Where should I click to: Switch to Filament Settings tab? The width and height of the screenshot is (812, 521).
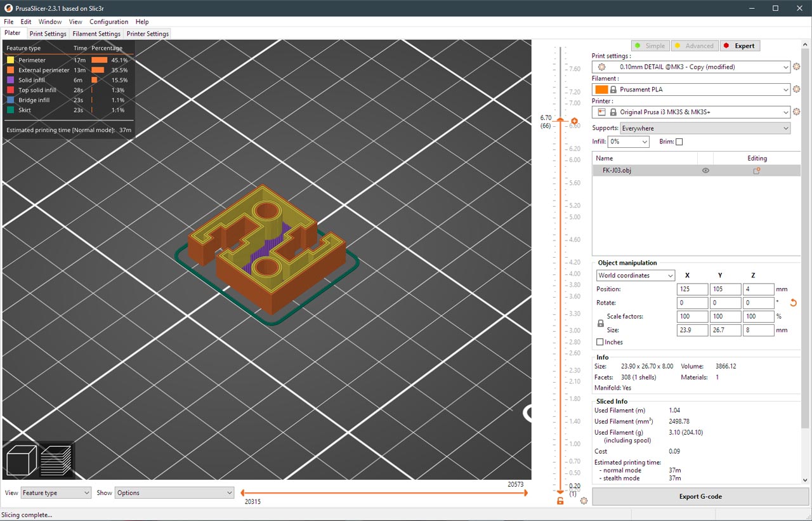point(96,34)
